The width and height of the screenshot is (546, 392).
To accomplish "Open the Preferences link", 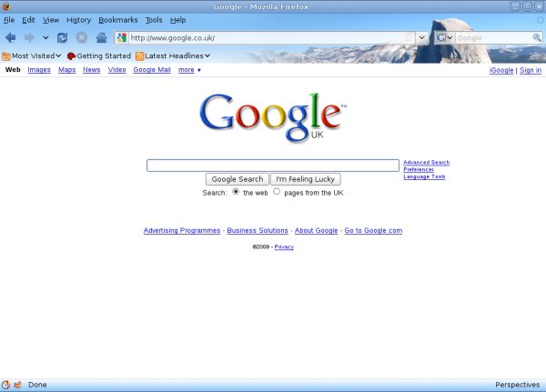I will coord(419,169).
